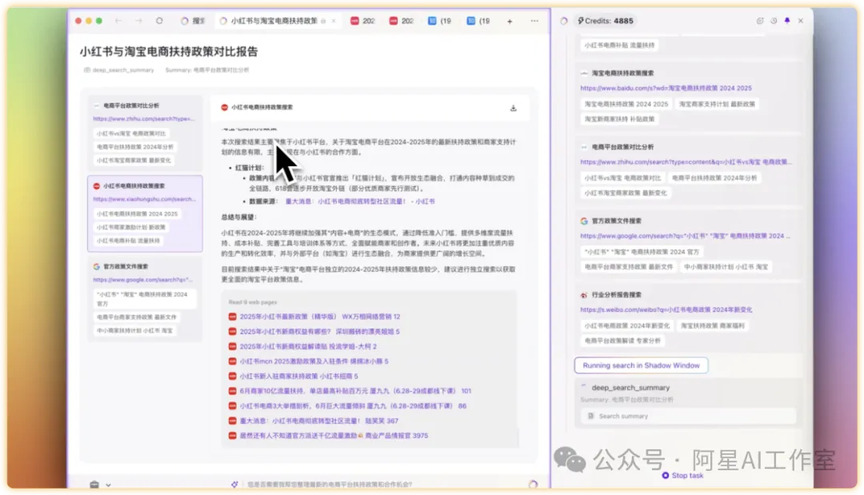Open the google.com search link in the left list
Viewport: 864px width, 495px height.
(x=142, y=279)
